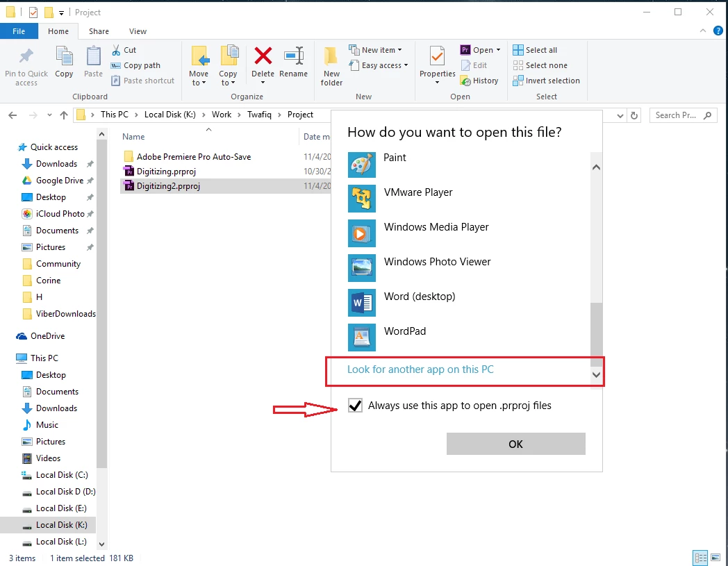The height and width of the screenshot is (566, 728).
Task: Click Paste shortcut in ribbon
Action: (x=142, y=81)
